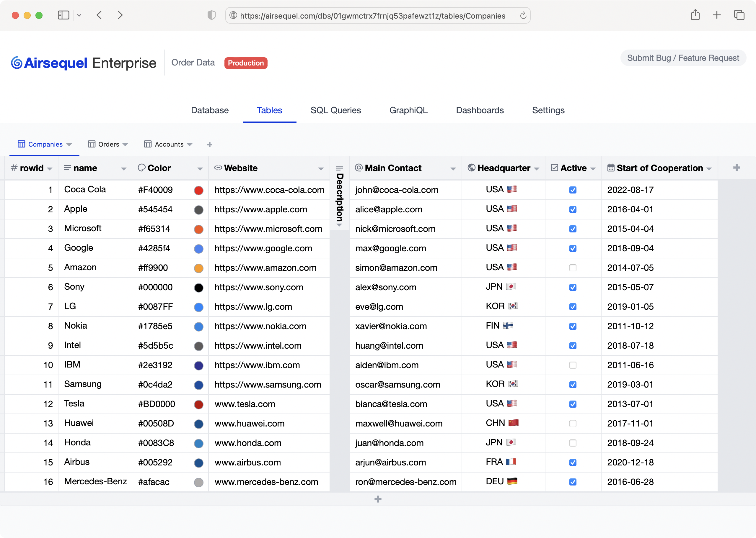This screenshot has height=538, width=756.
Task: Click the browser reload page icon
Action: coord(523,16)
